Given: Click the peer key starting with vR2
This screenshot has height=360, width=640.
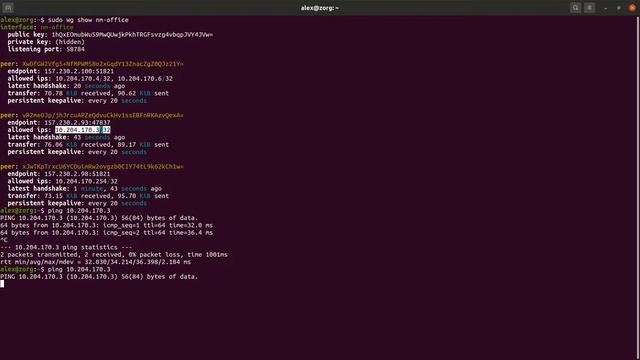Looking at the screenshot, I should point(103,115).
